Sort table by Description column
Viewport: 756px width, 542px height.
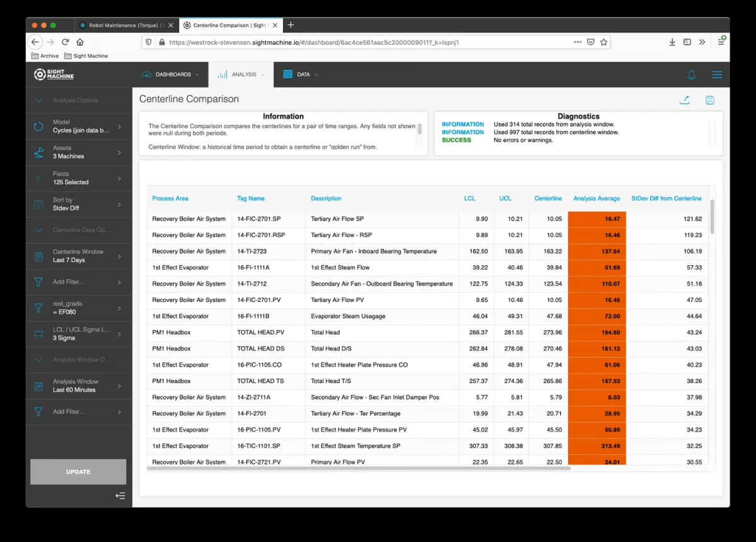pos(326,199)
